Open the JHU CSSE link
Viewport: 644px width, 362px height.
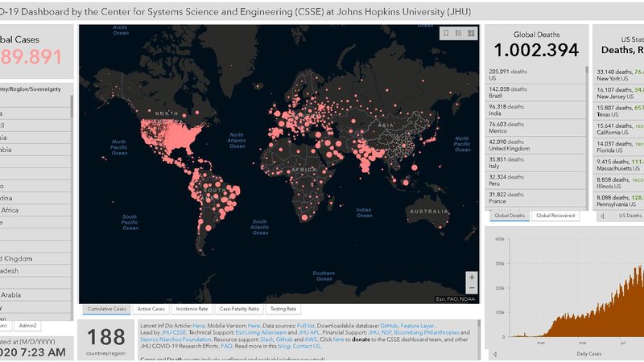[174, 332]
